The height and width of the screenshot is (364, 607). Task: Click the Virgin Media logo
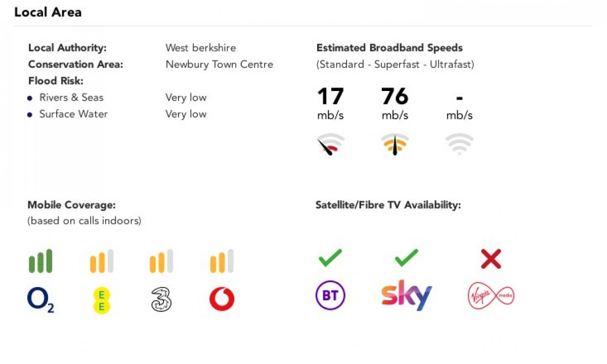(491, 295)
